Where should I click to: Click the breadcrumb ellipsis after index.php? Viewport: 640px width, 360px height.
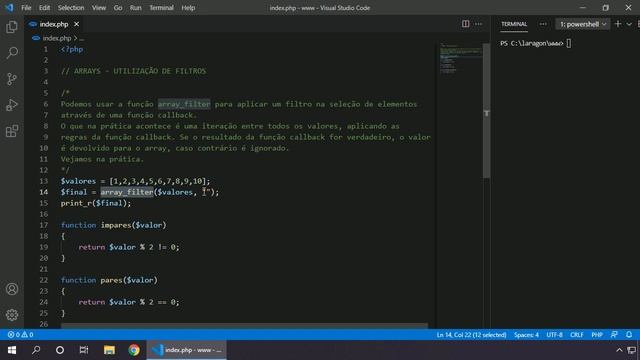(82, 38)
